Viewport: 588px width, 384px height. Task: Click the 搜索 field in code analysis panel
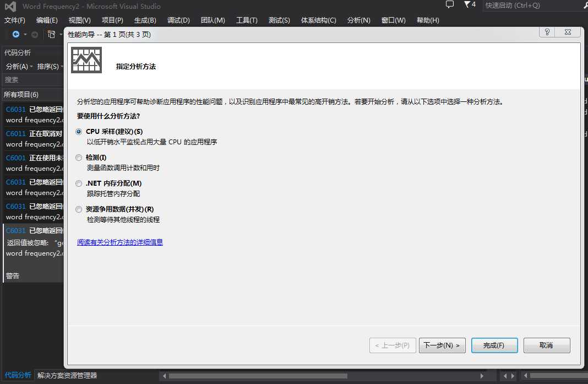click(33, 79)
